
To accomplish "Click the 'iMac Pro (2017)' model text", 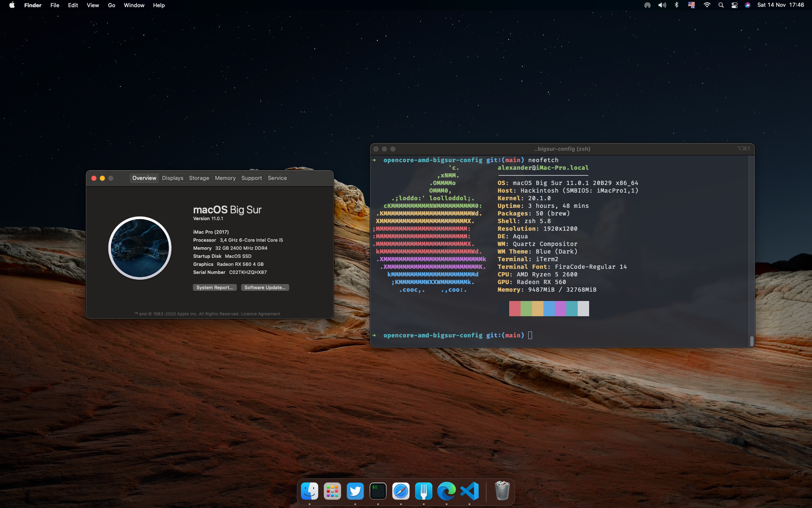I will [x=211, y=232].
